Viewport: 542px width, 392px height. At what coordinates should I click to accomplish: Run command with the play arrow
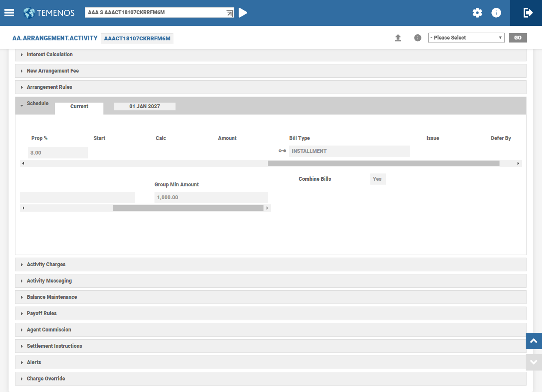coord(243,13)
